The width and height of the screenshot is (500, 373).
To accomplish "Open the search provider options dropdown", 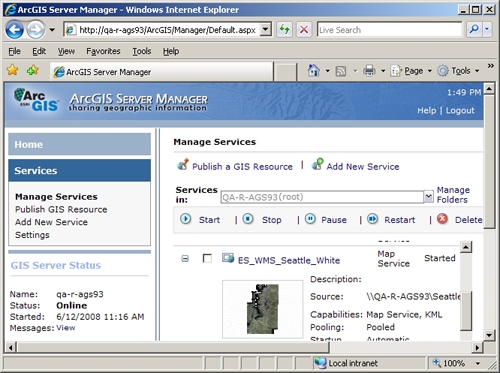I will tap(487, 30).
